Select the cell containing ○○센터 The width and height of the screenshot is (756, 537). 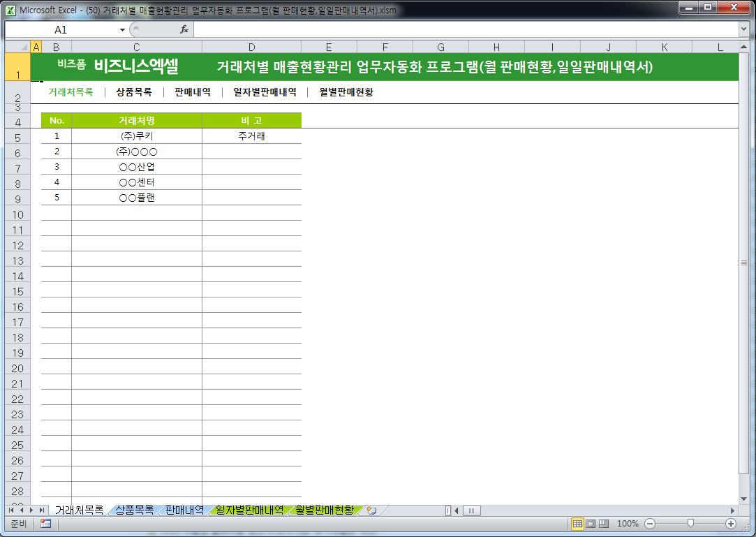click(x=136, y=182)
